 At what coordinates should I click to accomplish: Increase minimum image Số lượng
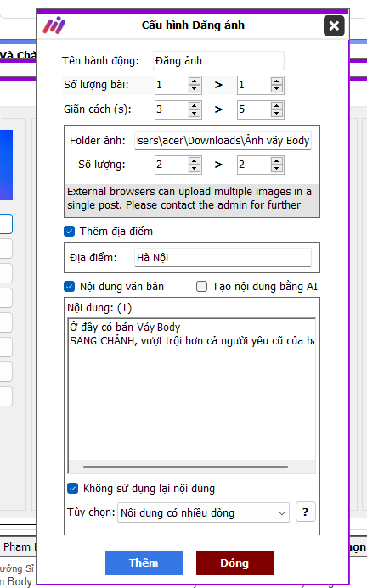[x=195, y=161]
